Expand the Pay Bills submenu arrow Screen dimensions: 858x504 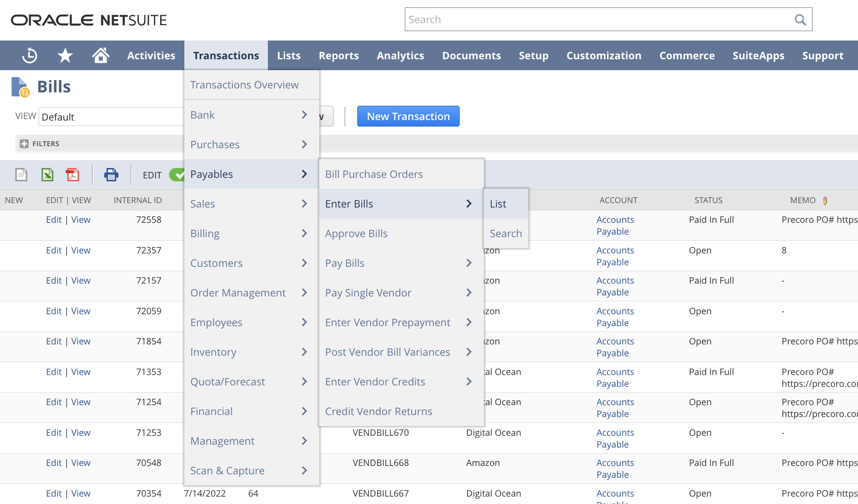click(469, 263)
